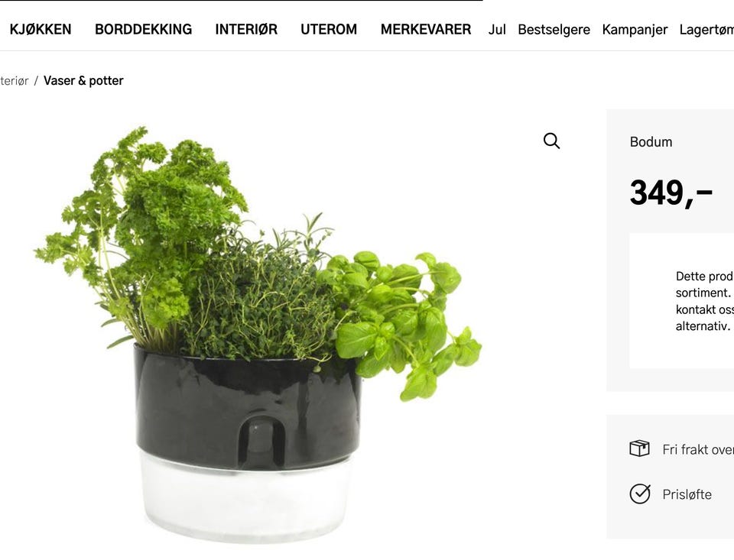734x560 pixels.
Task: Open the UTEROM menu
Action: coord(329,30)
